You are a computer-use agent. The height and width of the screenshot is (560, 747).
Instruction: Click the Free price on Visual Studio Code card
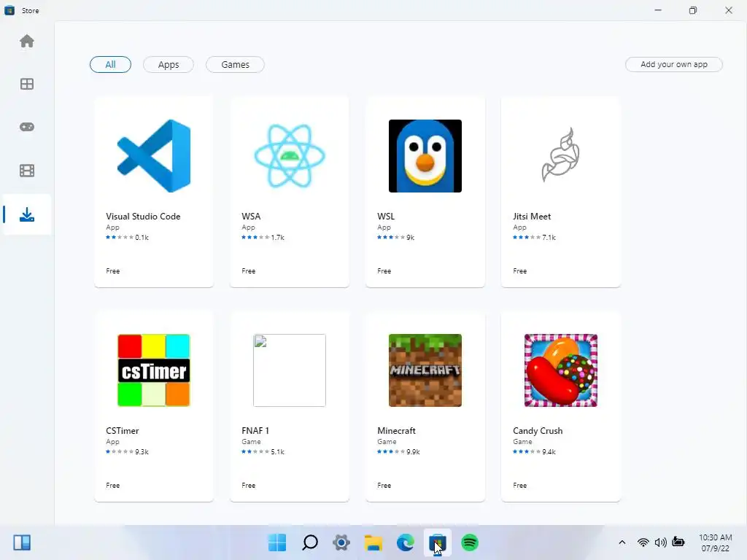pos(113,271)
